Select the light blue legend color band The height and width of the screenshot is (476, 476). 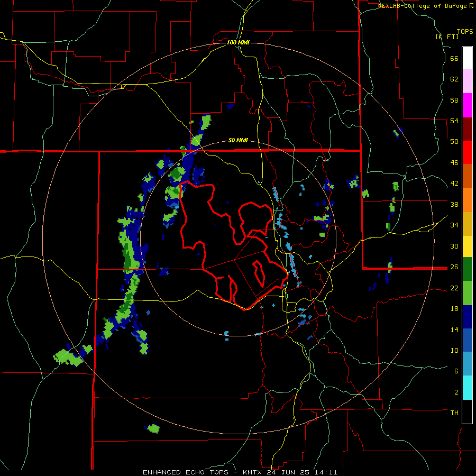[467, 364]
